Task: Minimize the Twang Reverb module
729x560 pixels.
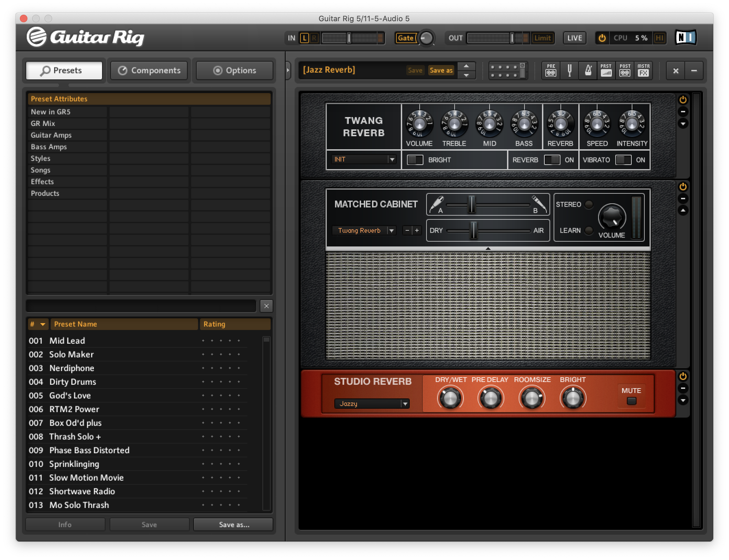Action: click(683, 112)
